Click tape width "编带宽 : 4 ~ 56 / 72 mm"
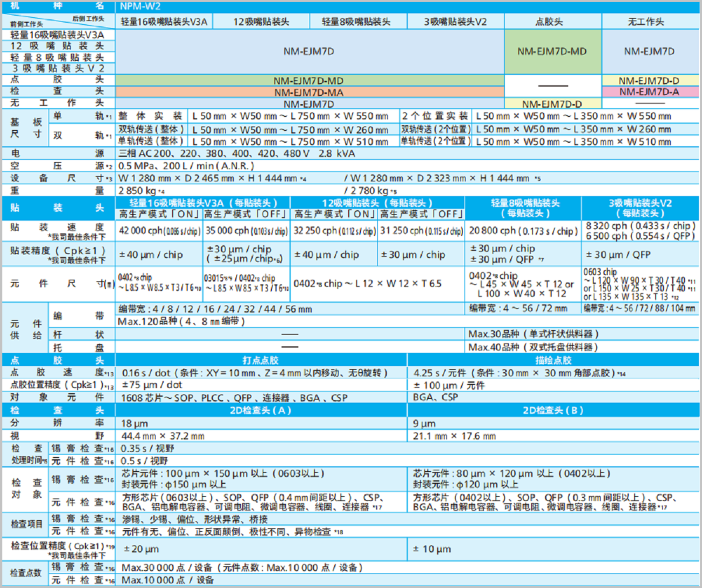This screenshot has height=588, width=702. coord(518,308)
